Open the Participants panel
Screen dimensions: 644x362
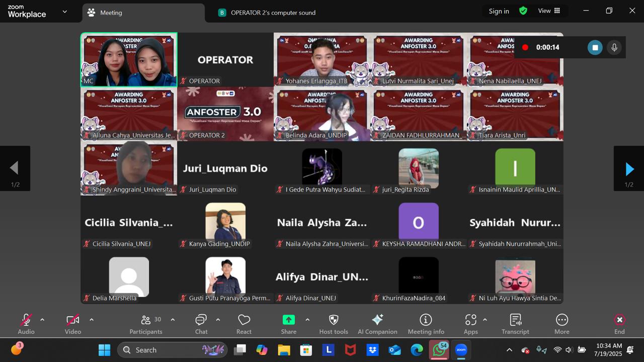point(146,324)
